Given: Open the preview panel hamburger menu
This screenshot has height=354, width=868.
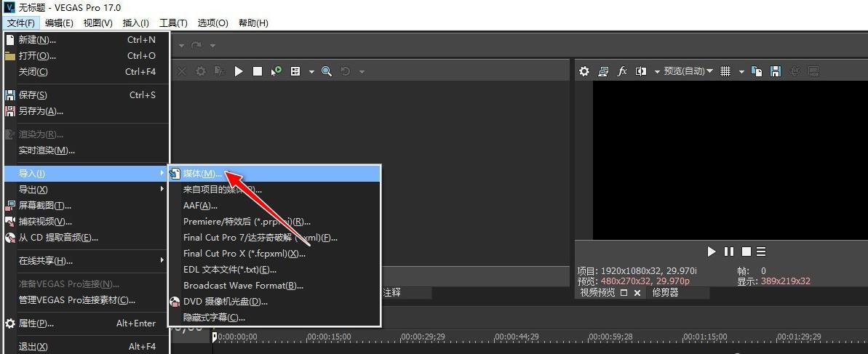Looking at the screenshot, I should [x=761, y=252].
